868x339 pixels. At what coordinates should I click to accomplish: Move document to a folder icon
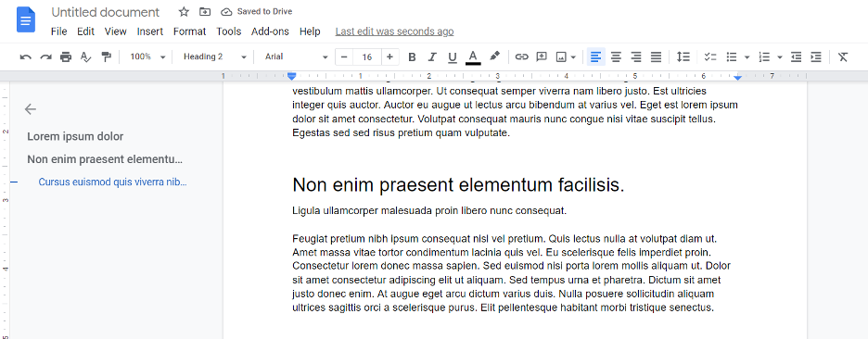point(205,12)
